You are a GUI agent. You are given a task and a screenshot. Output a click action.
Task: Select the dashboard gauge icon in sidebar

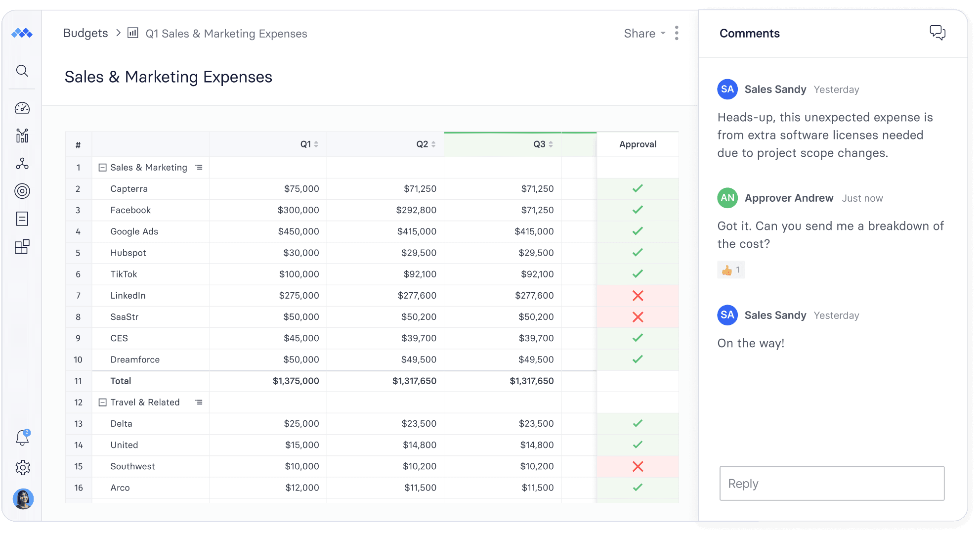pos(22,108)
